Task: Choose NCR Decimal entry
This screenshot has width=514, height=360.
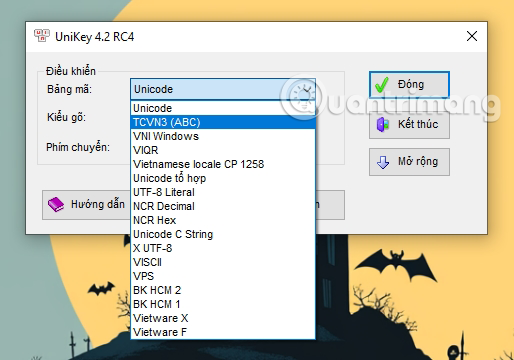Action: click(x=223, y=206)
